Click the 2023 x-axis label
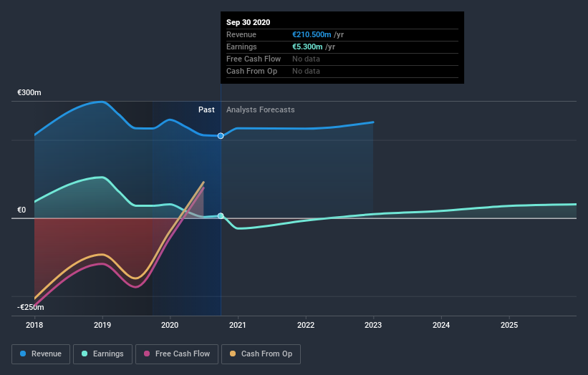The height and width of the screenshot is (375, 588). (373, 325)
